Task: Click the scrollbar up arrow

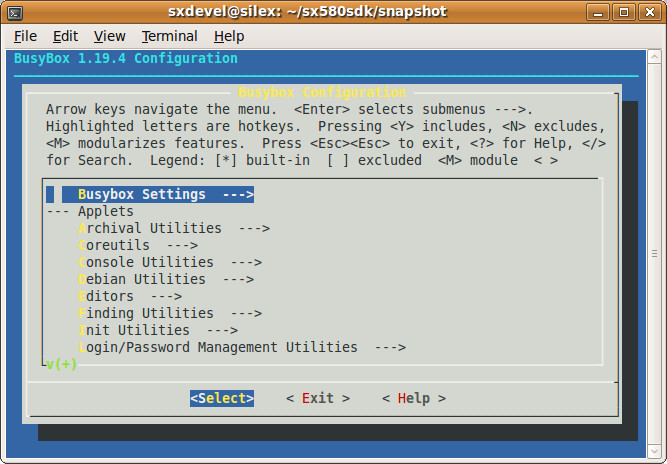Action: tap(654, 57)
